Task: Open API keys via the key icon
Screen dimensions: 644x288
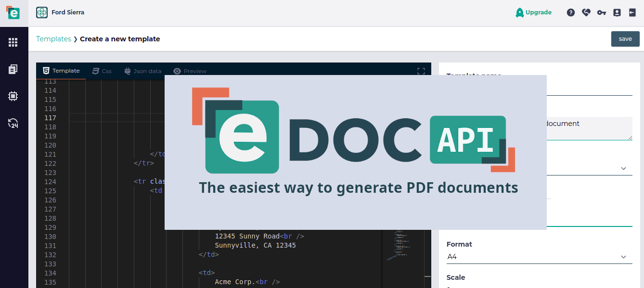Action: [x=602, y=13]
